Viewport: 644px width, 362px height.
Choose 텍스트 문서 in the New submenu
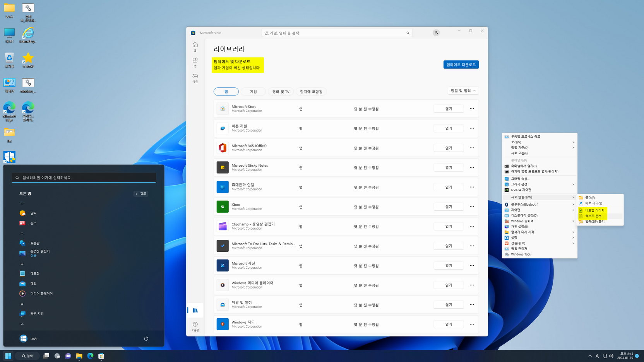[600, 216]
